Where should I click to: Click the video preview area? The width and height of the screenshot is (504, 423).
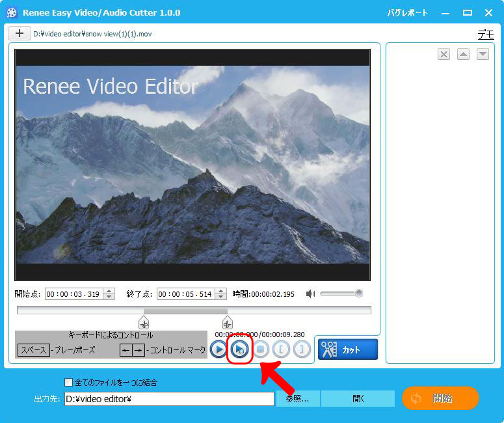point(192,165)
